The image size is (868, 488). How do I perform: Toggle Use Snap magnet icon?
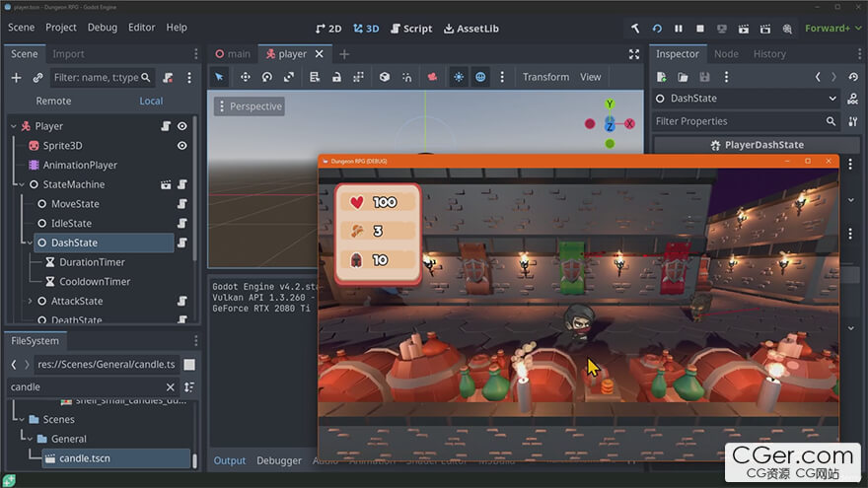tap(406, 77)
